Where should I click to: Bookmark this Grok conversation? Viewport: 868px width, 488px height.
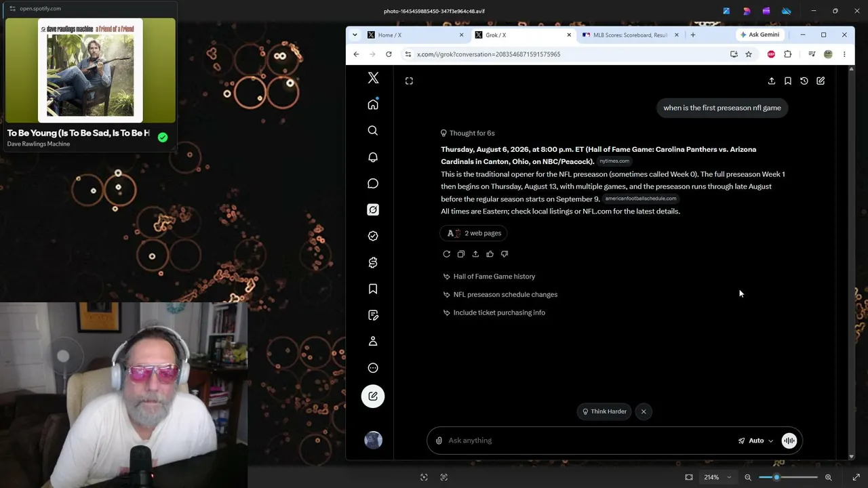point(788,81)
